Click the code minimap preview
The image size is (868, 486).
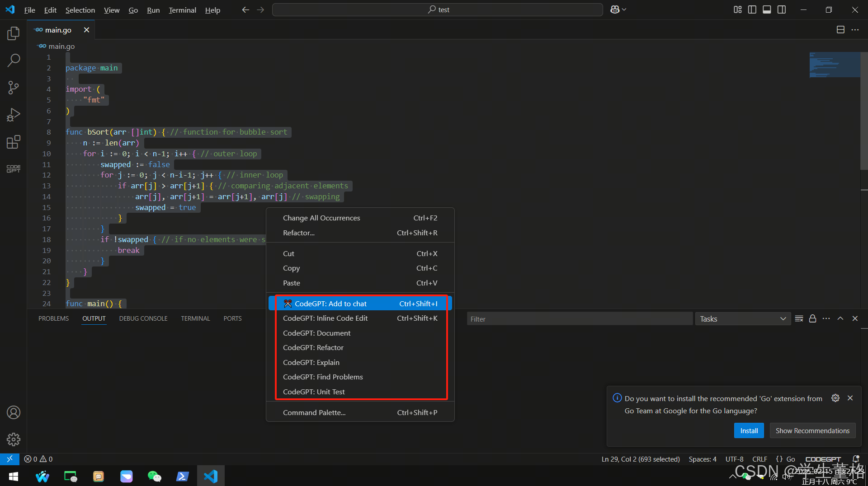tap(835, 65)
